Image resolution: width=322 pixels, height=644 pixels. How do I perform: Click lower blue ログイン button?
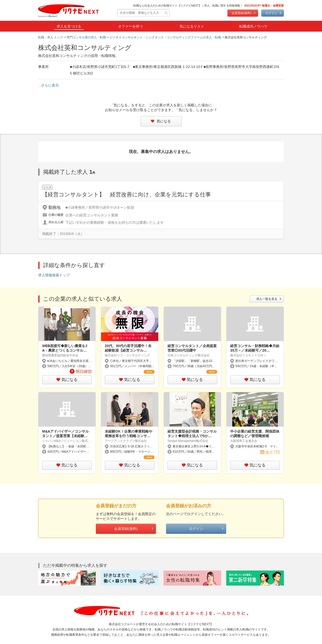point(196,529)
